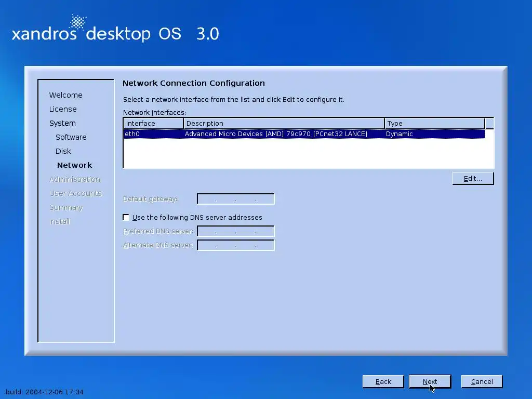Select the Install step in sidebar
532x399 pixels.
[59, 221]
